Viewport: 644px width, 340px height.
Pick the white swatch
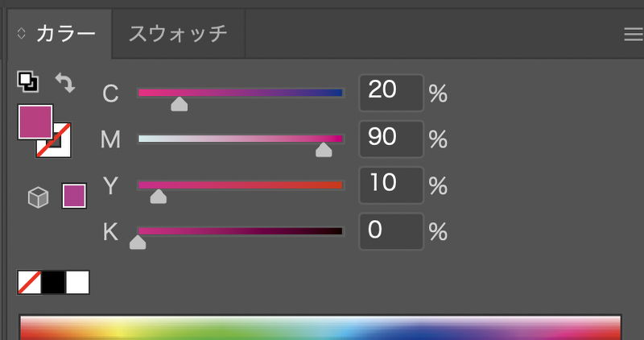tap(77, 282)
